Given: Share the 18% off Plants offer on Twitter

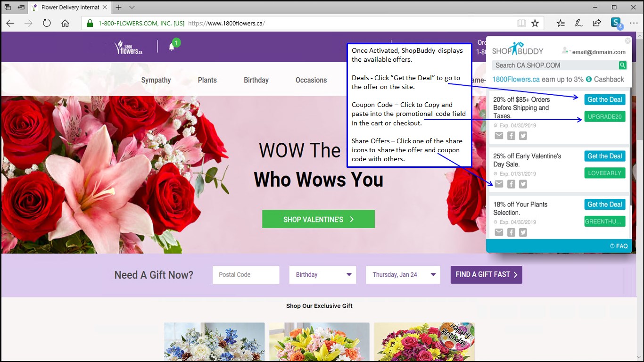Looking at the screenshot, I should tap(523, 232).
